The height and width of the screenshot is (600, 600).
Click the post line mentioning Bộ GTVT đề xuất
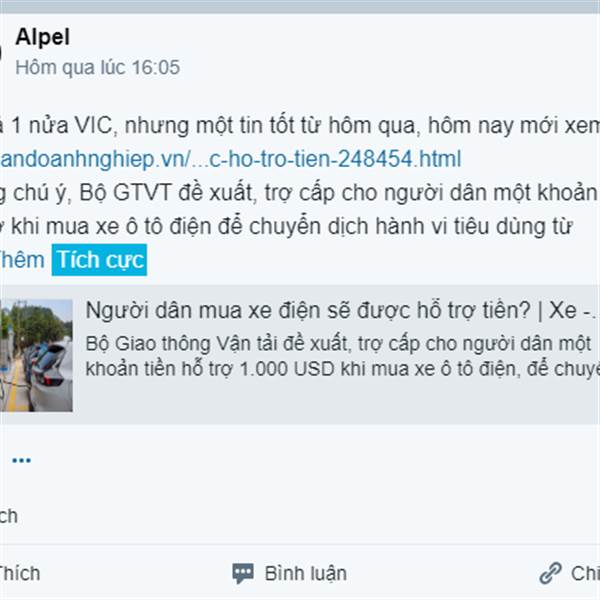pos(298,192)
